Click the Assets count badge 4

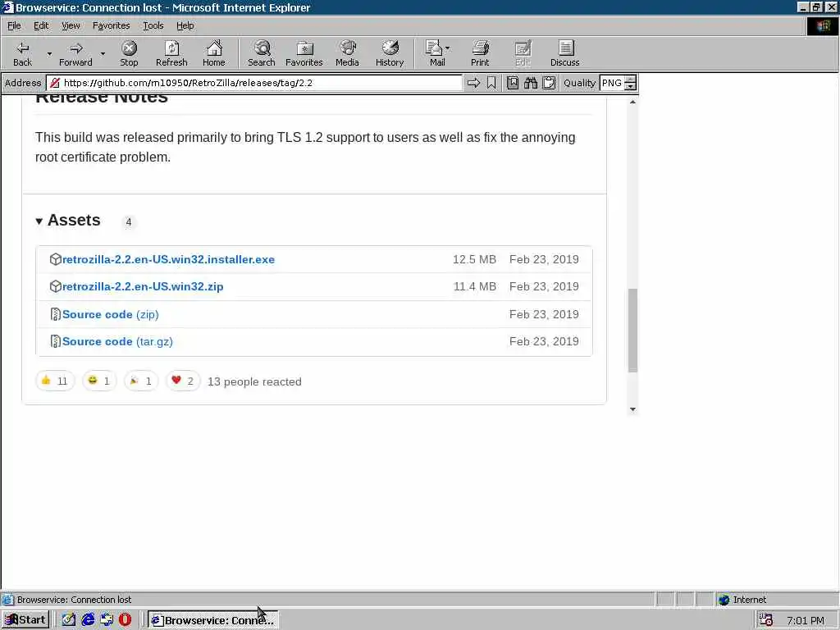click(129, 221)
